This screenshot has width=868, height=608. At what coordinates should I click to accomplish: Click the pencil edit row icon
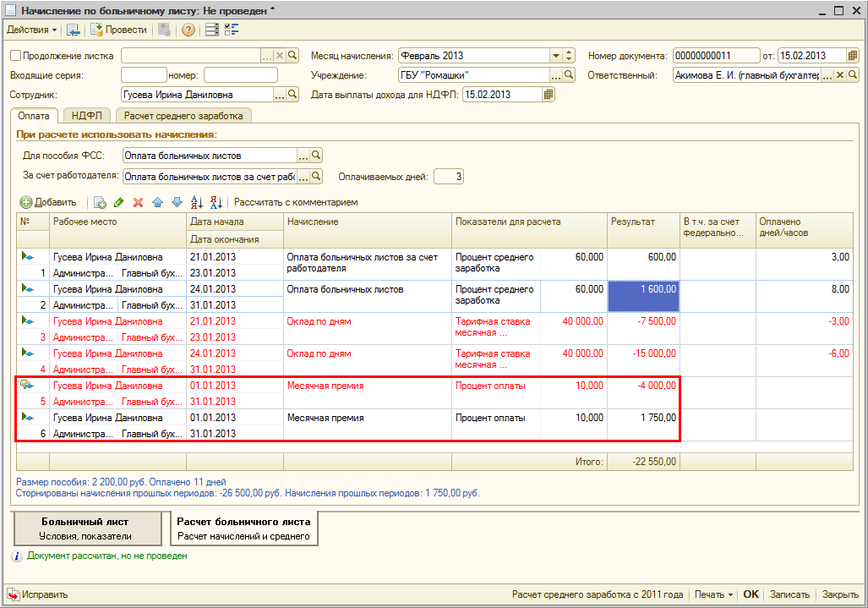pos(119,202)
